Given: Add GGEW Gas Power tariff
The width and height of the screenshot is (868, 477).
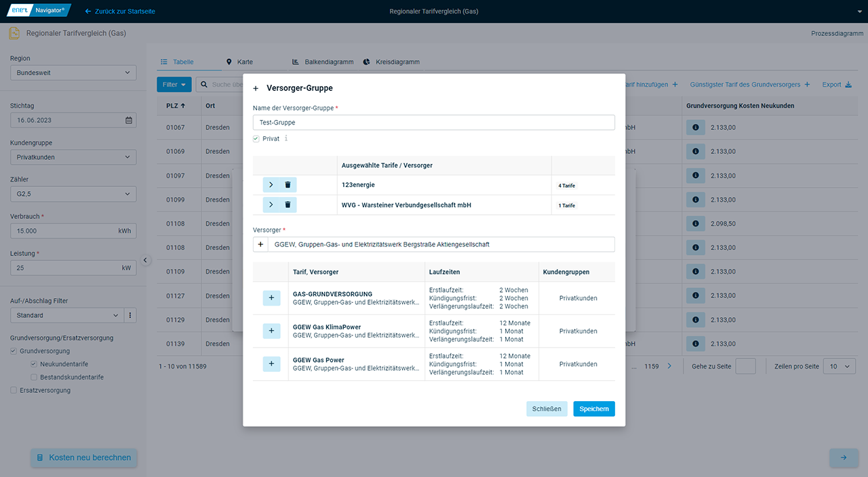Looking at the screenshot, I should coord(271,364).
